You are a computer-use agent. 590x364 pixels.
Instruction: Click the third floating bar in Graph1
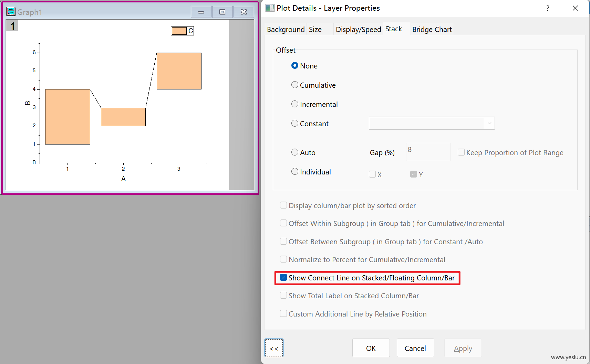179,71
